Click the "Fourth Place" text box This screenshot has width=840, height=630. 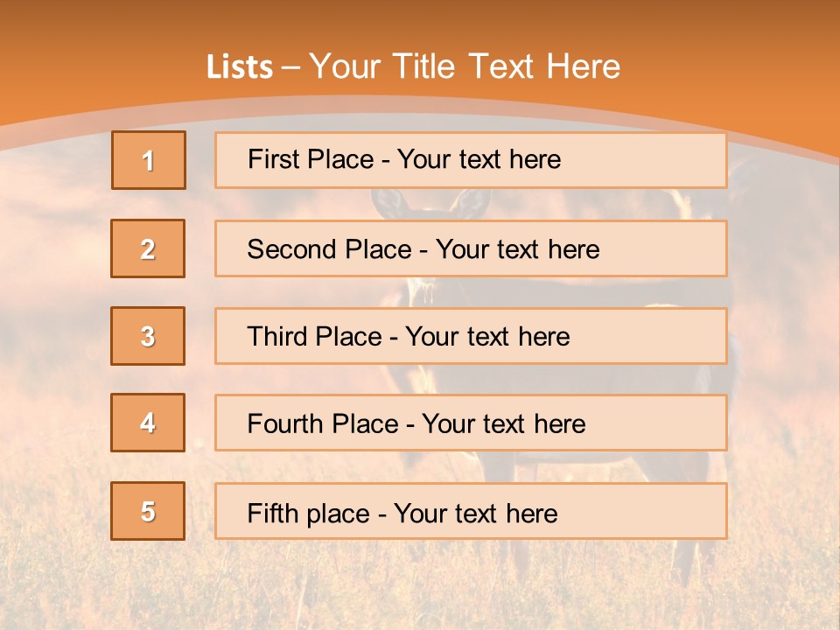(x=471, y=423)
